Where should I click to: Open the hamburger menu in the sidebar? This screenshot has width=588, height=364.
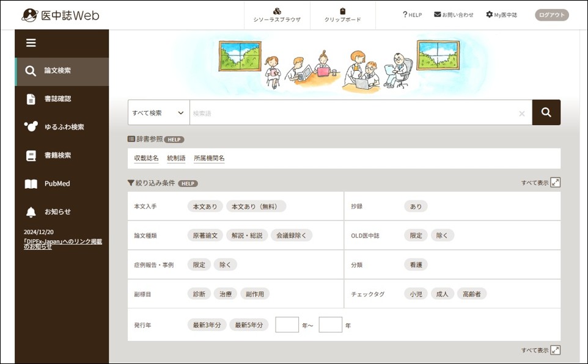pos(31,43)
